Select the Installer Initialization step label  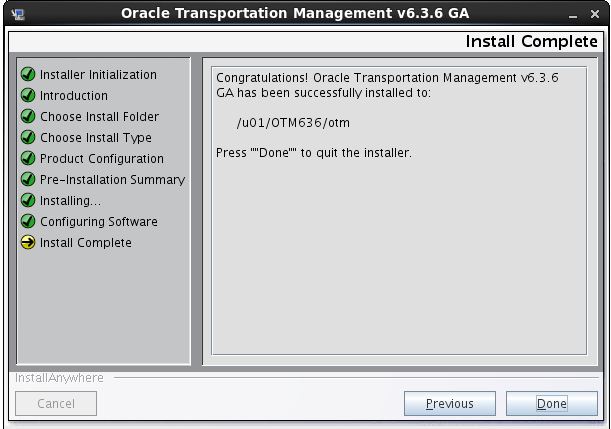click(x=98, y=74)
